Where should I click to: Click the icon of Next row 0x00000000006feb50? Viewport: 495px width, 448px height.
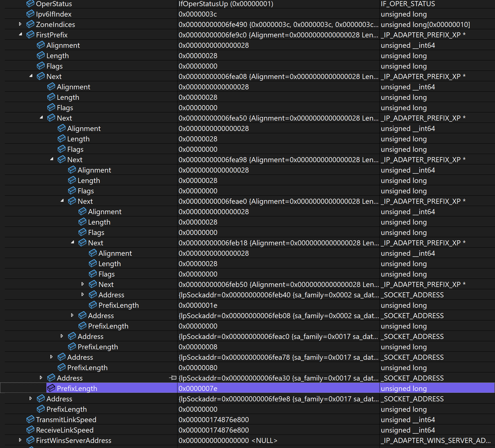(93, 284)
